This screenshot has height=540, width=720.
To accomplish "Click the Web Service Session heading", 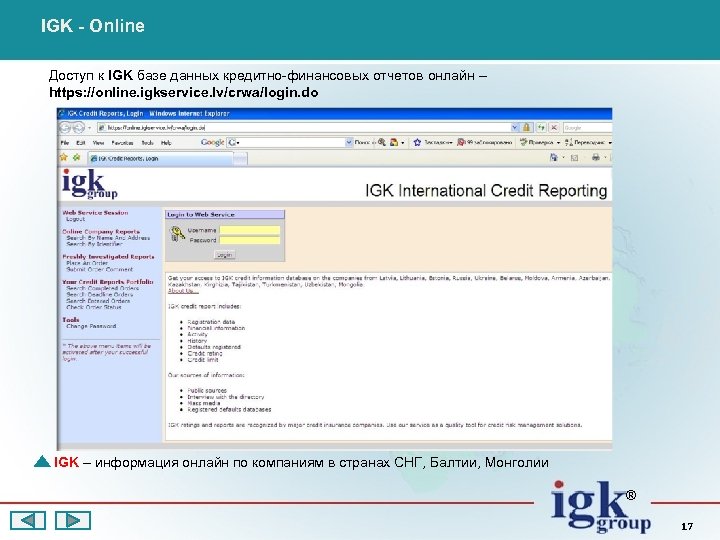I will pyautogui.click(x=95, y=213).
